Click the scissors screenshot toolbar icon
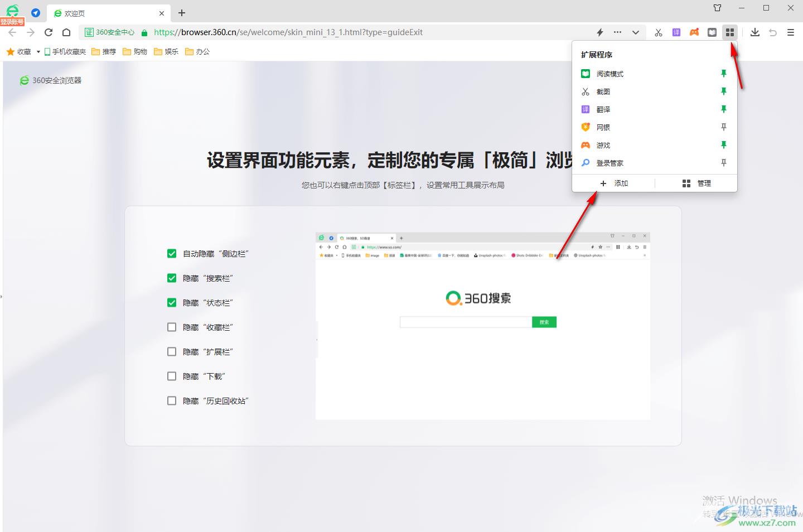The height and width of the screenshot is (532, 803). tap(659, 32)
